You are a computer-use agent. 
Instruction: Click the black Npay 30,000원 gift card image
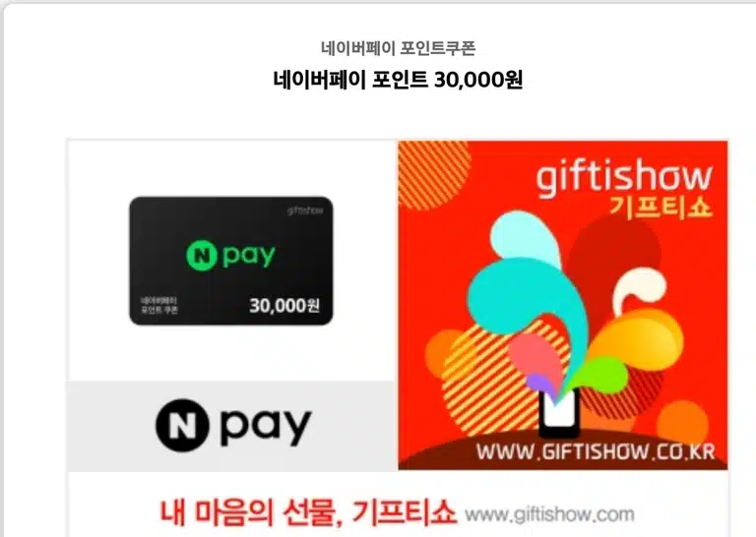231,261
